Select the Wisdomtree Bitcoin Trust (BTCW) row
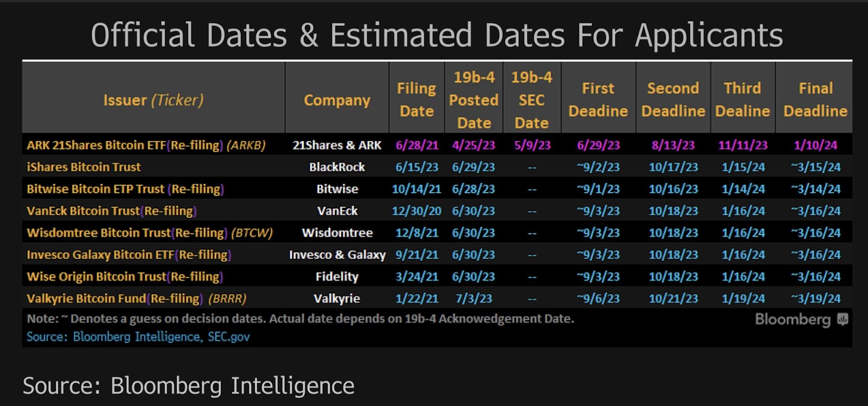 437,233
